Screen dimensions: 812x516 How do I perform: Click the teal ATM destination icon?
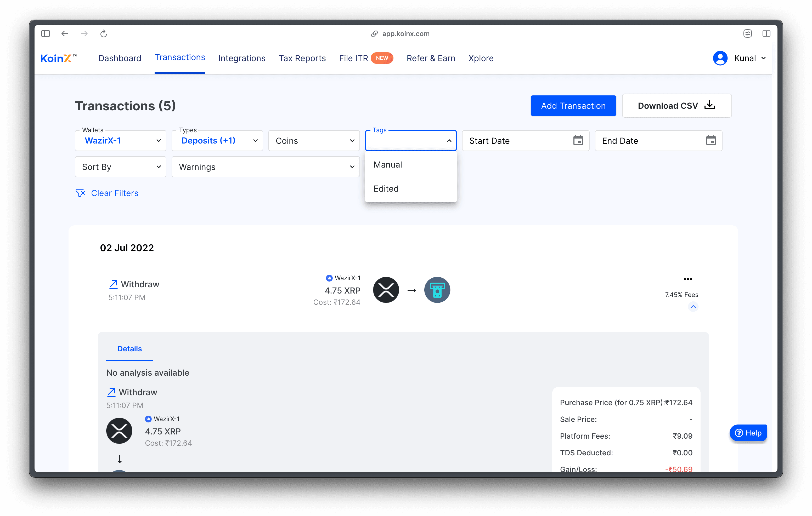point(437,290)
